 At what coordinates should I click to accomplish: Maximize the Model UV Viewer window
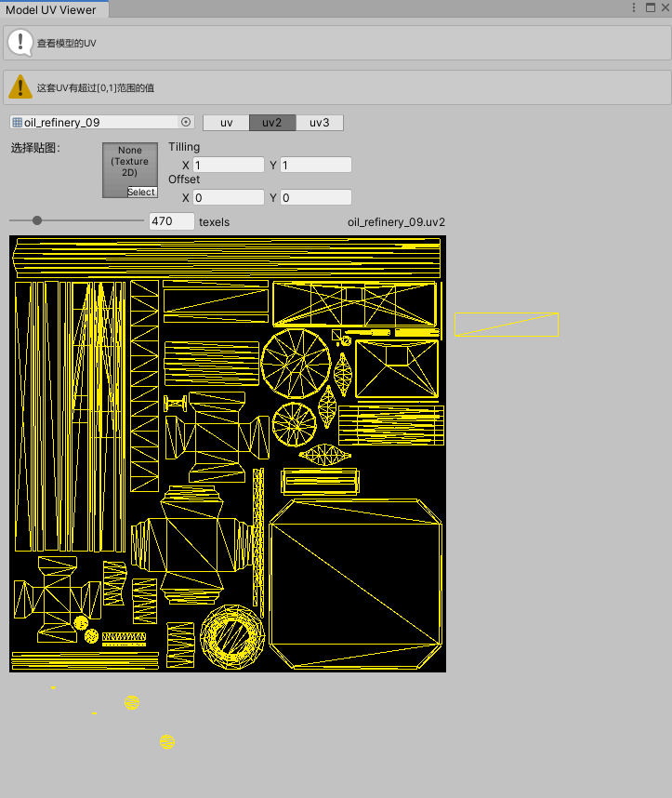pos(651,7)
